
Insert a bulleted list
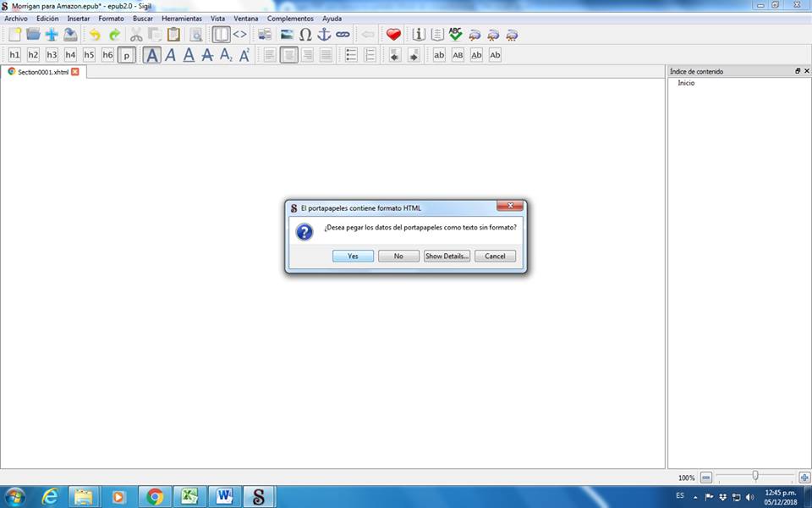tap(351, 55)
